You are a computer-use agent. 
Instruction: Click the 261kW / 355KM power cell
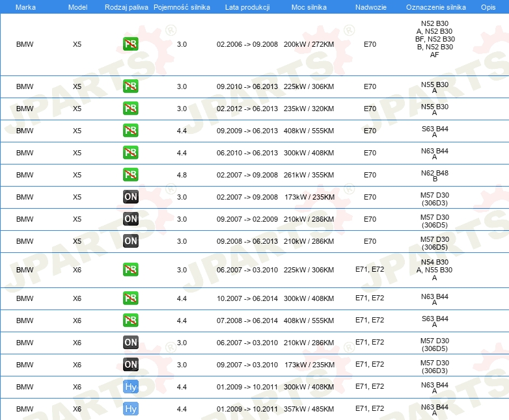(309, 175)
